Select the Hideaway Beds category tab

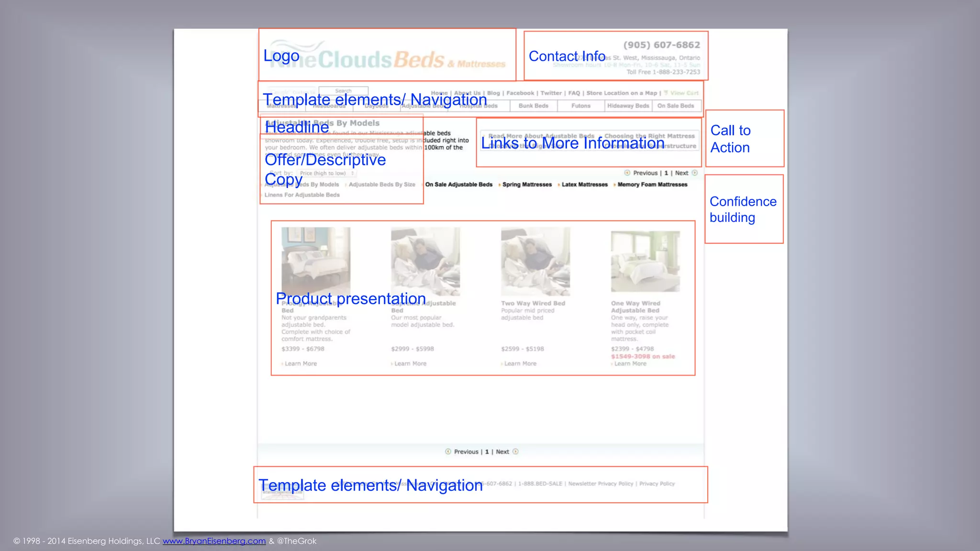628,106
